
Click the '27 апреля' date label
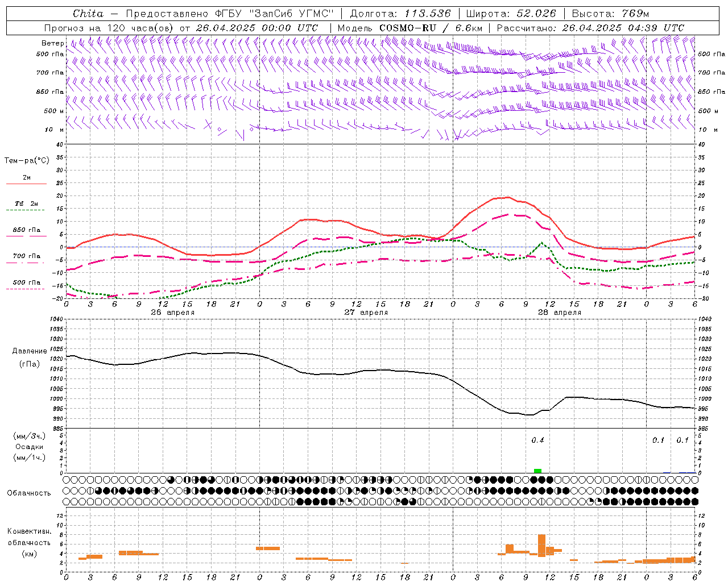point(366,313)
